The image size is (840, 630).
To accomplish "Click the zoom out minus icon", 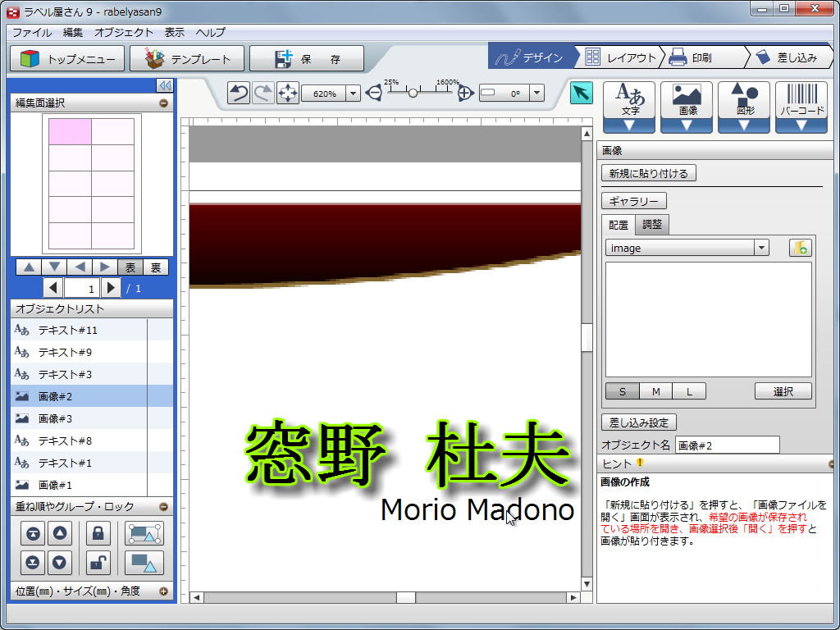I will [374, 94].
